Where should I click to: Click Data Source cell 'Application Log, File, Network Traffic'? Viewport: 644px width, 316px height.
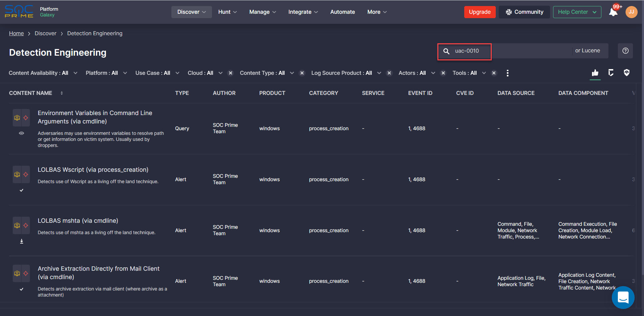tap(521, 281)
